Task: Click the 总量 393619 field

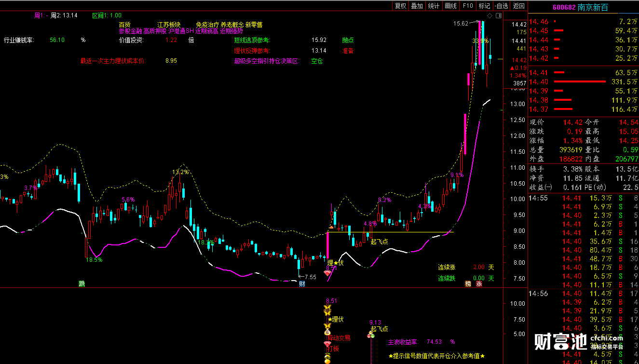Action: tap(556, 149)
